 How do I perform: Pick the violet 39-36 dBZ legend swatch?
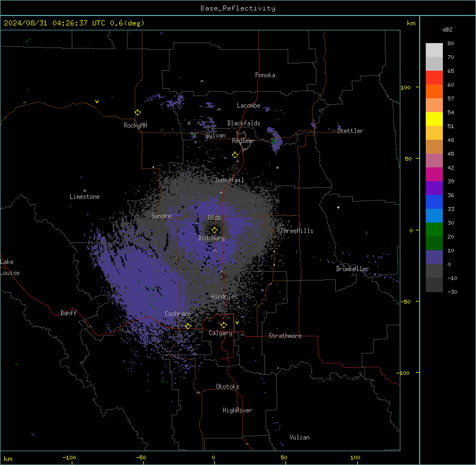[434, 188]
